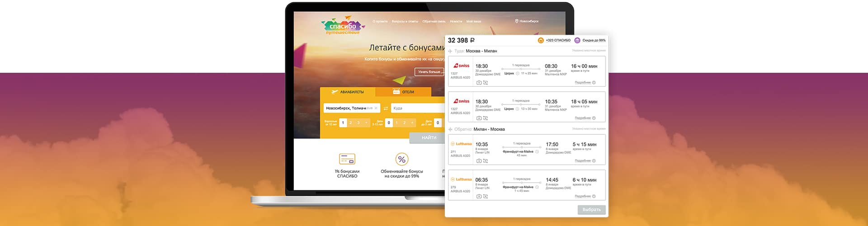Click the Новосибирск, Толмачёво departure field
This screenshot has height=226, width=868.
coord(351,108)
